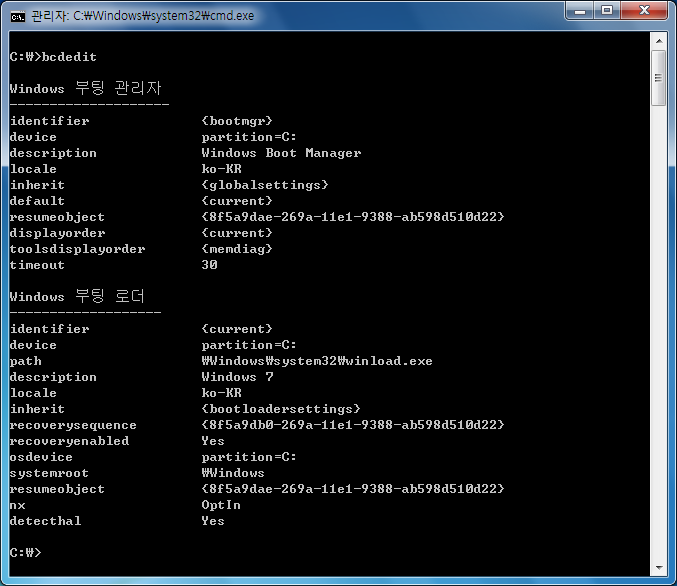Viewport: 677px width, 586px height.
Task: Click the 'Windows 부팅 관리자' heading
Action: pyautogui.click(x=85, y=88)
